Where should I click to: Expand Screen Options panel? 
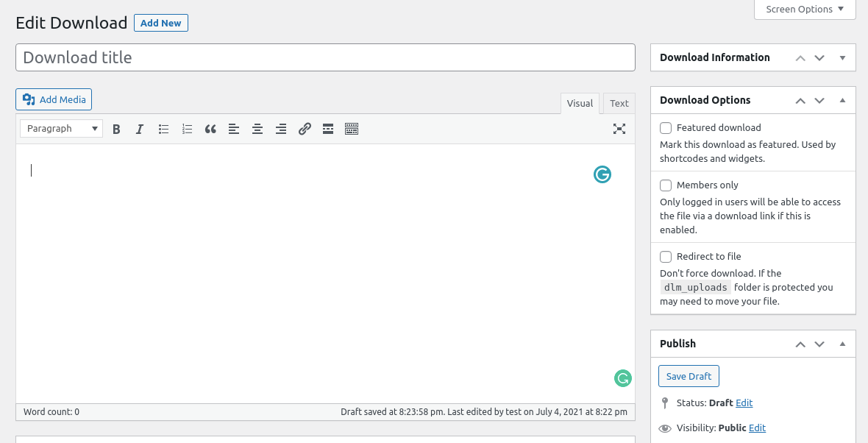tap(805, 10)
